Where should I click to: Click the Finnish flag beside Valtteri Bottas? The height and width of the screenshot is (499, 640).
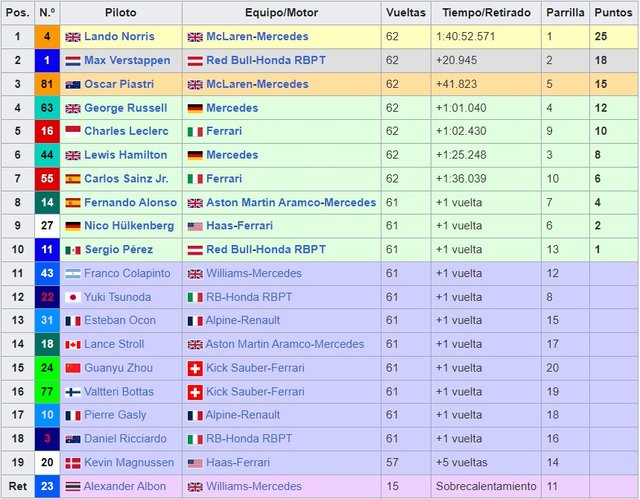(73, 392)
